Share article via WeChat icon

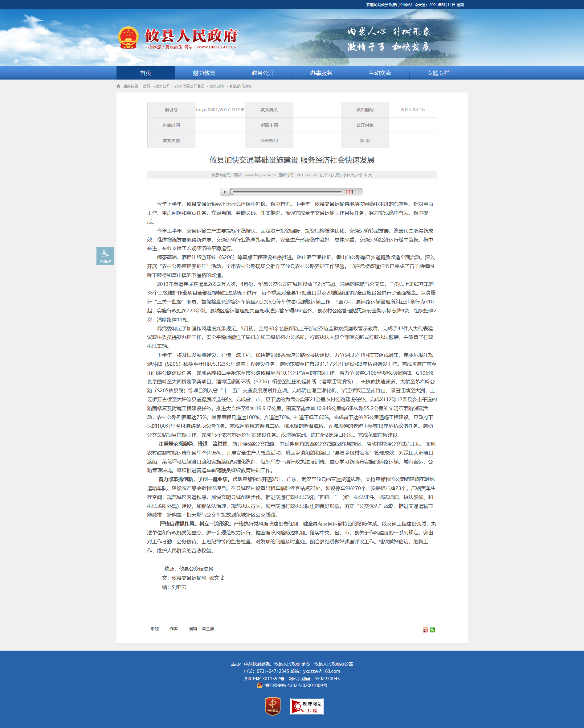tap(432, 630)
